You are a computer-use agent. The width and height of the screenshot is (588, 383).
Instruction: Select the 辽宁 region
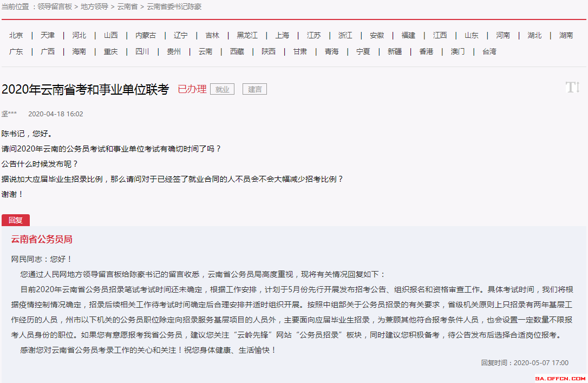point(180,35)
